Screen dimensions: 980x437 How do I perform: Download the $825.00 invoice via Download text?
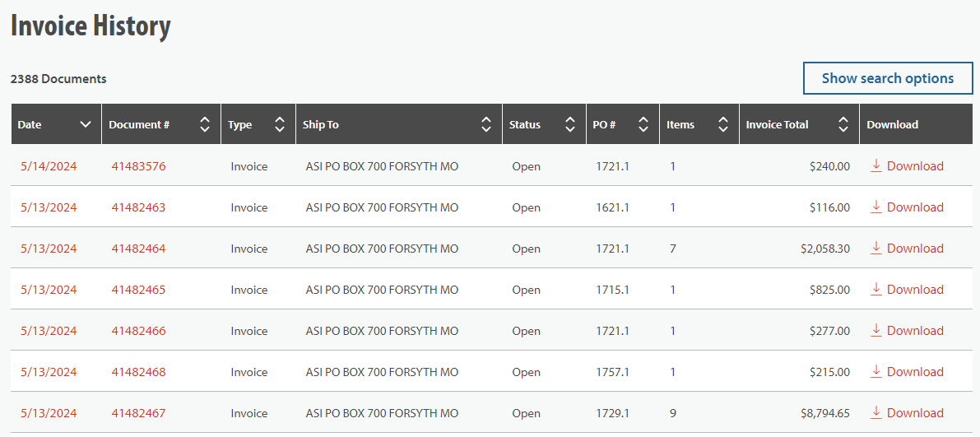click(x=915, y=290)
